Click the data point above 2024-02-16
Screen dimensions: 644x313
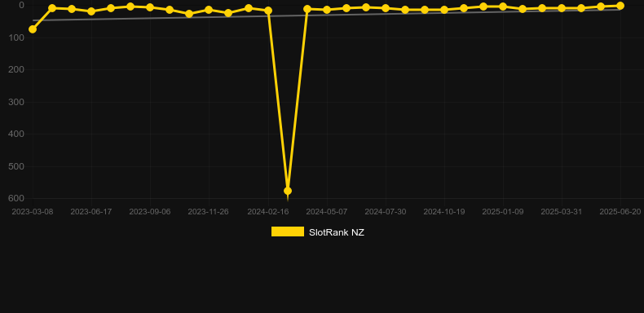click(268, 11)
